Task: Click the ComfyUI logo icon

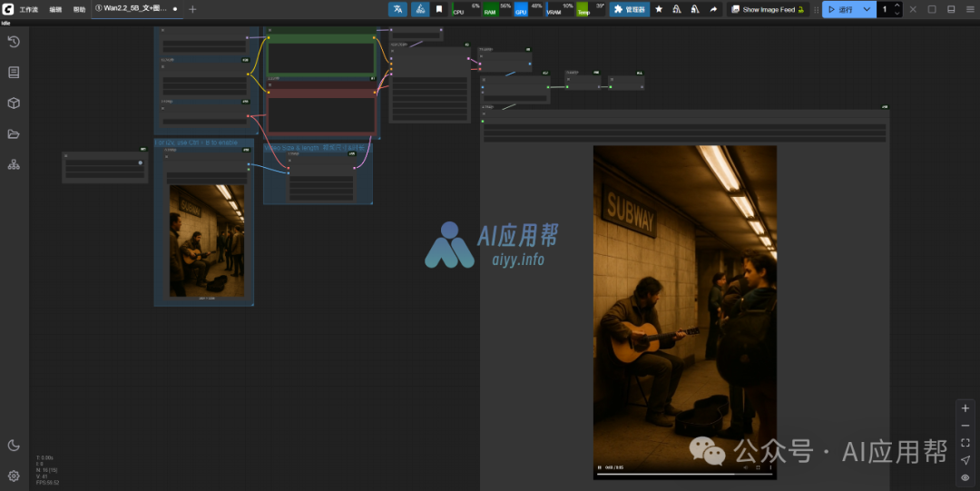Action: pyautogui.click(x=8, y=9)
